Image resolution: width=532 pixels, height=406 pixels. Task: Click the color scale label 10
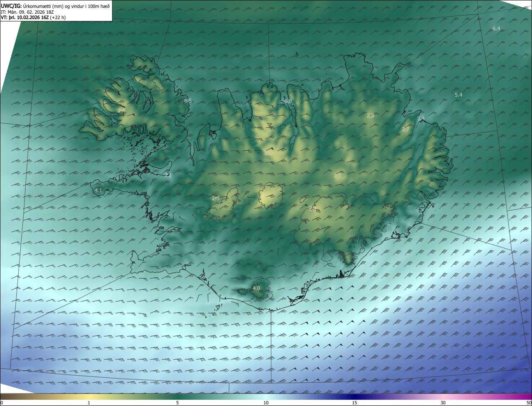[x=266, y=403]
